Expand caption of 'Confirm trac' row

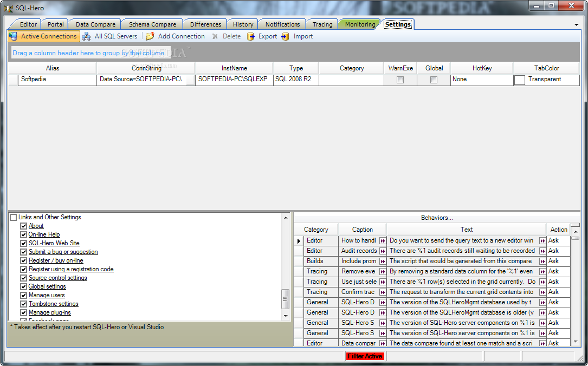[383, 292]
